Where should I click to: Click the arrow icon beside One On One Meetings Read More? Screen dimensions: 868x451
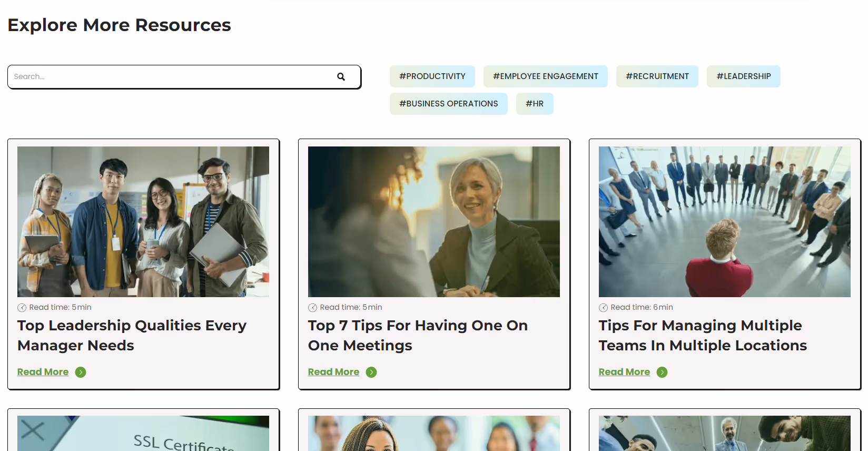point(371,372)
